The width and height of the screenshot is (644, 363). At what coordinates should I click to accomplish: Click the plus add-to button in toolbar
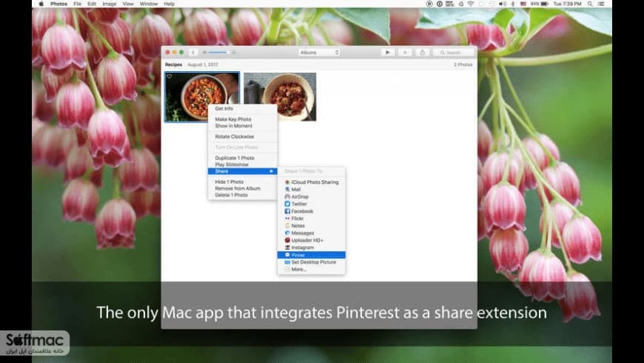point(405,53)
